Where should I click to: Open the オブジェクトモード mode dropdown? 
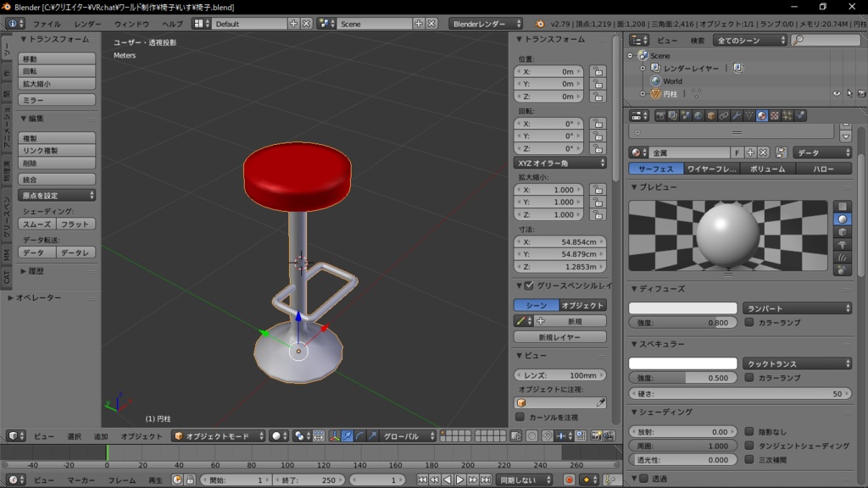coord(219,436)
